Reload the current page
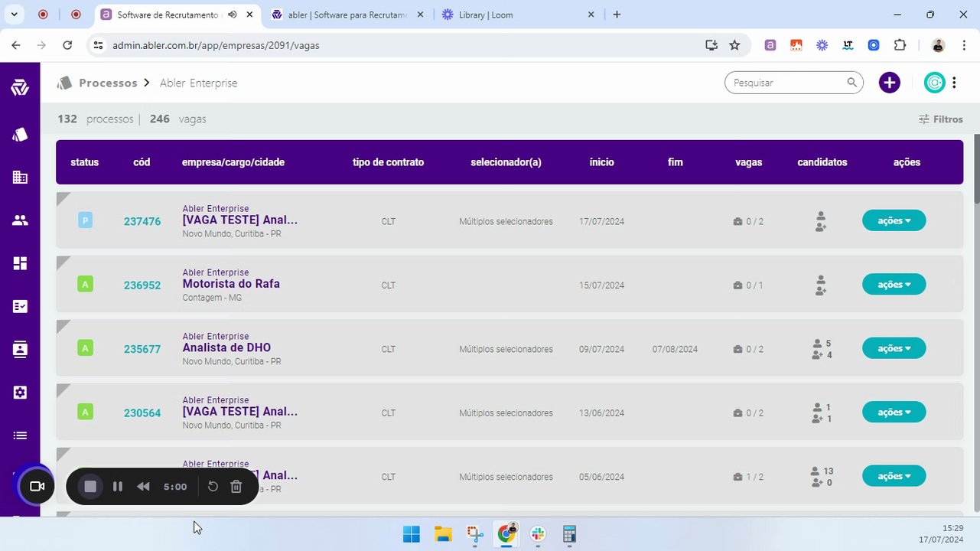Screen dimensions: 980x551 pos(67,45)
